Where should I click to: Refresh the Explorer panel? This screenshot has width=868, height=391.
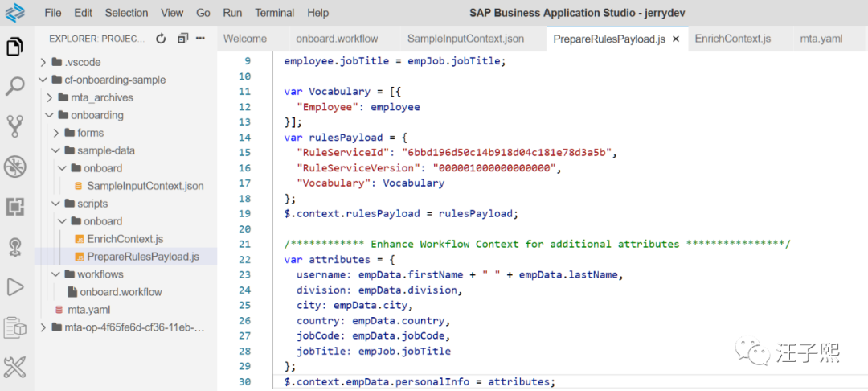click(161, 39)
